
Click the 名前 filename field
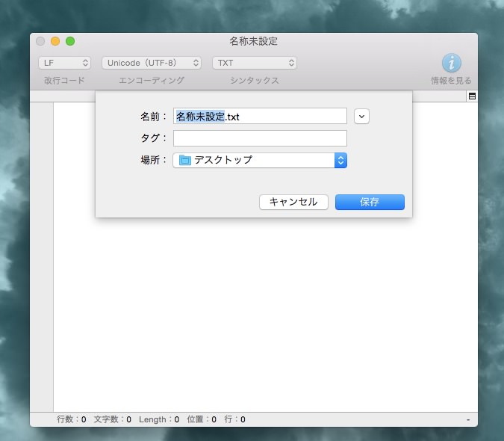click(260, 116)
